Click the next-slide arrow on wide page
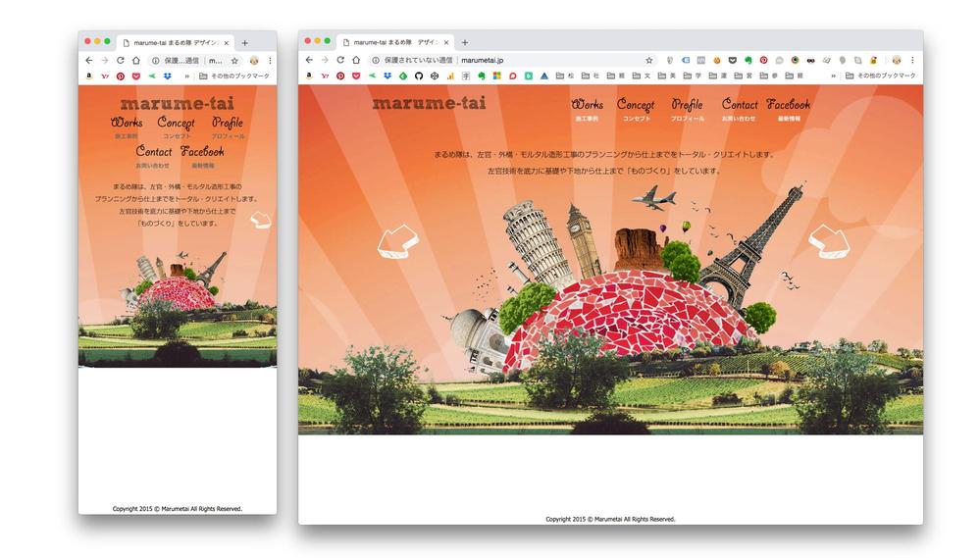The width and height of the screenshot is (980, 558). [x=829, y=241]
